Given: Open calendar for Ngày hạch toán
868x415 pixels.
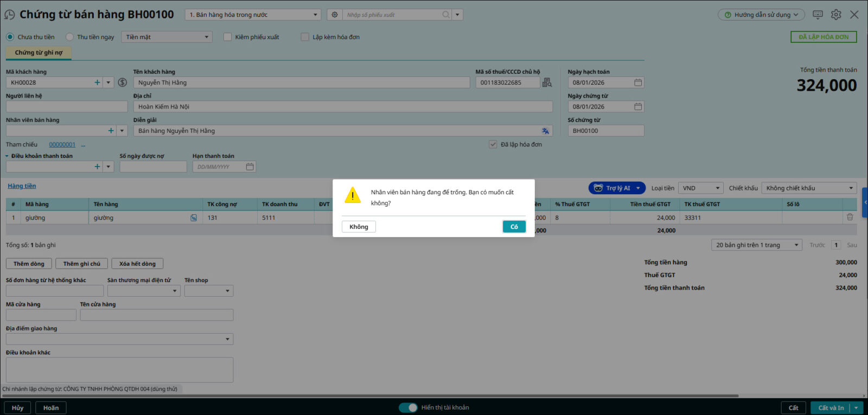Looking at the screenshot, I should (x=638, y=82).
